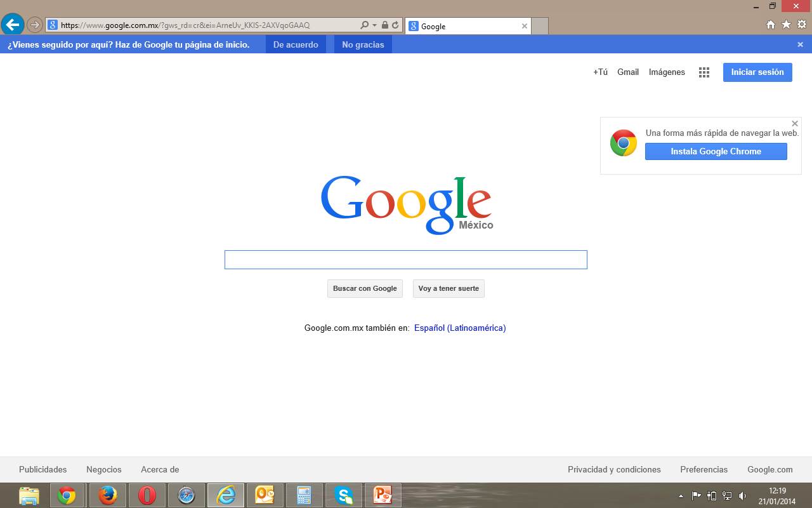Open Preferencias footer link

point(704,469)
